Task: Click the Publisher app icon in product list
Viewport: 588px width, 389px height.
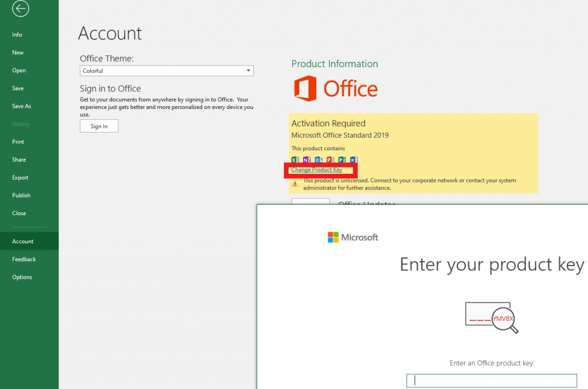Action: point(342,160)
